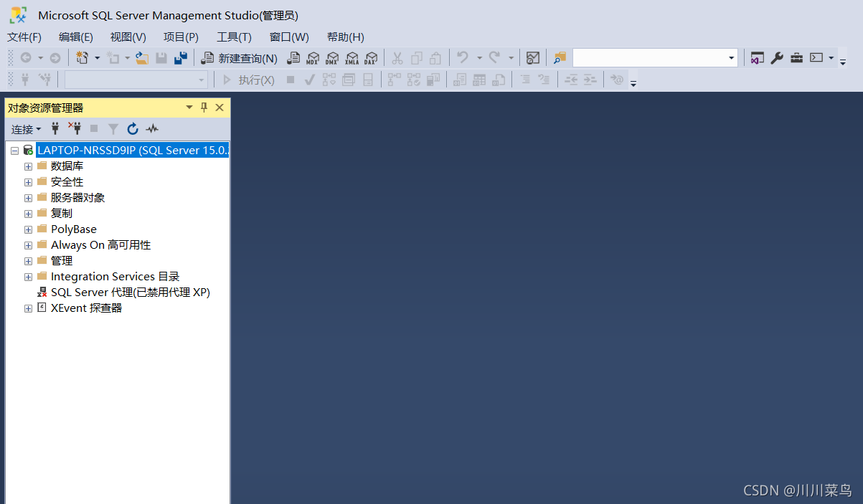
Task: Open the Activity Monitor icon
Action: [533, 58]
